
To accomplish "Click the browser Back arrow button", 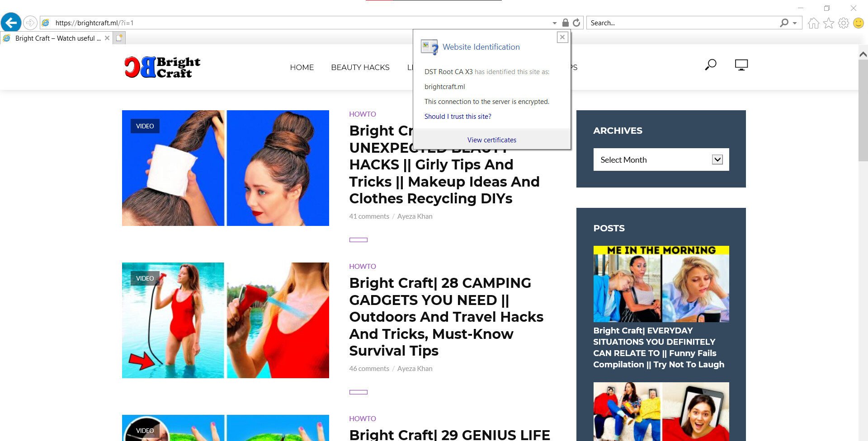I will click(x=11, y=22).
